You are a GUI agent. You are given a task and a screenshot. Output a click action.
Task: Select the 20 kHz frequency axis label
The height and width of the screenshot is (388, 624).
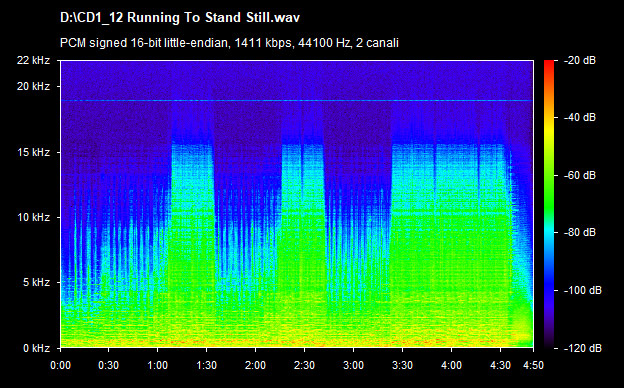pyautogui.click(x=33, y=86)
